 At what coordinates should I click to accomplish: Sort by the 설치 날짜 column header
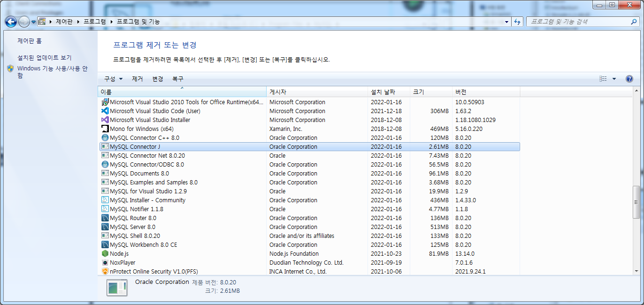pyautogui.click(x=389, y=92)
